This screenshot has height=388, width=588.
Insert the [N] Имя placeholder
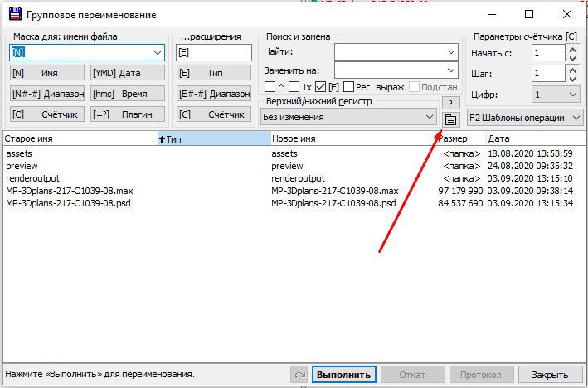[47, 73]
